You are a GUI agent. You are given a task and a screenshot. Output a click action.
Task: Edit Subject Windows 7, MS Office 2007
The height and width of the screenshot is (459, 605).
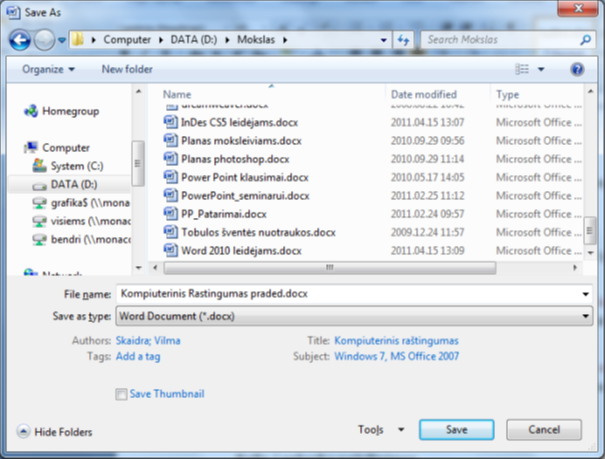click(397, 356)
